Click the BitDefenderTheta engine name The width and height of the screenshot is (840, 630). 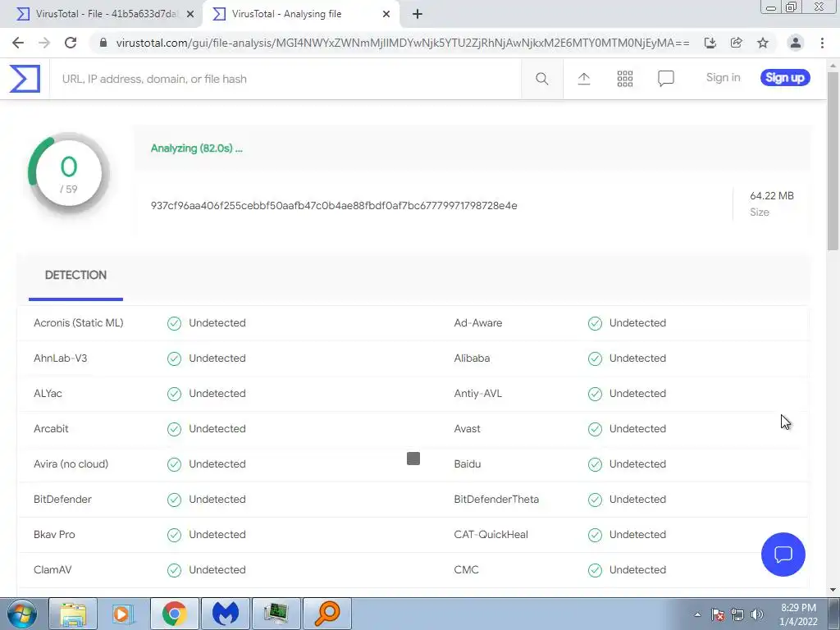pos(496,500)
